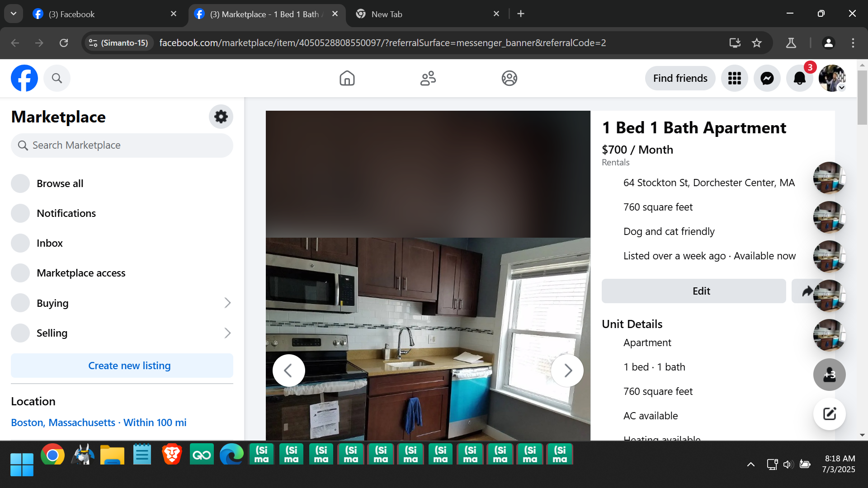Viewport: 868px width, 488px height.
Task: Click the Edit listing button
Action: 693,291
